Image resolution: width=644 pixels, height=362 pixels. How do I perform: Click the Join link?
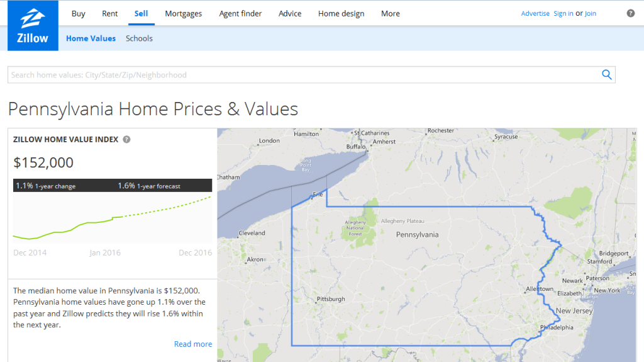[590, 14]
